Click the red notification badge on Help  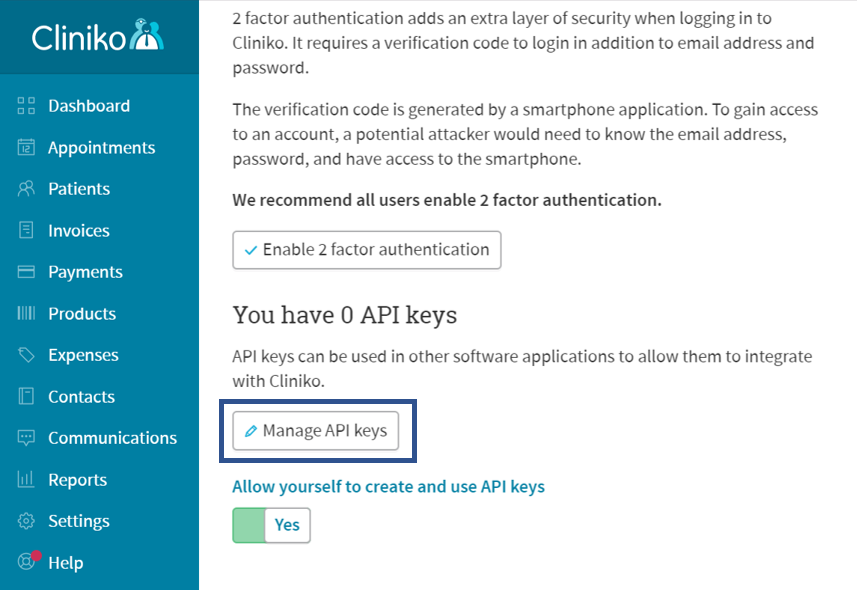tap(37, 553)
